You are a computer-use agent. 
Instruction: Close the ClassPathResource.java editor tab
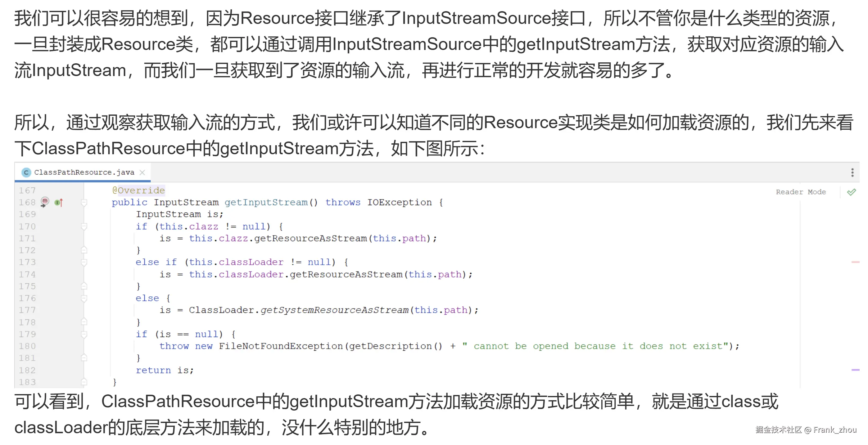pyautogui.click(x=142, y=173)
